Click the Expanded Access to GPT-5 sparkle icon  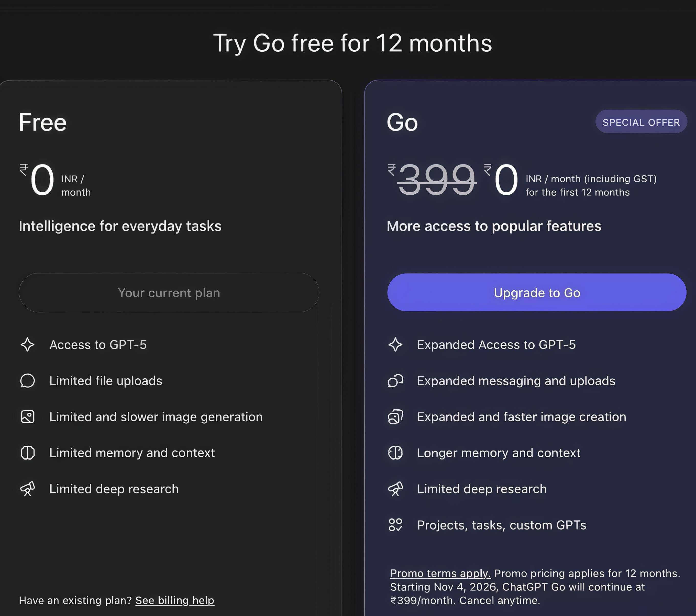pyautogui.click(x=395, y=345)
